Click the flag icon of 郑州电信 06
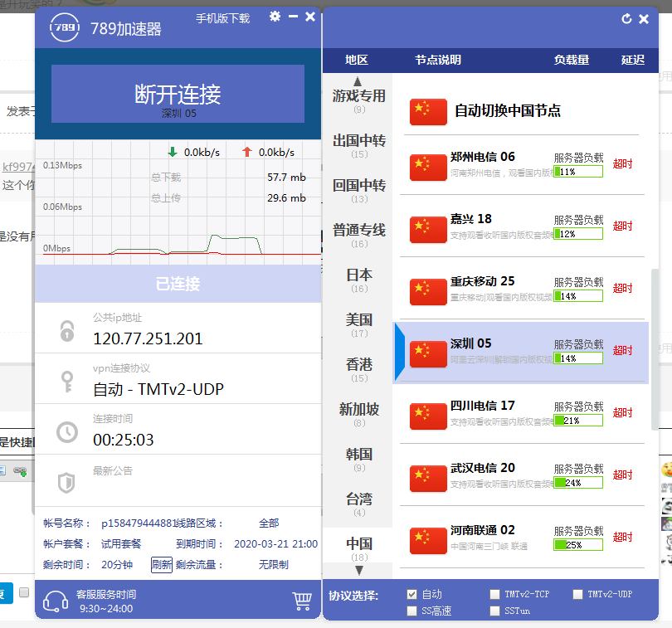This screenshot has width=672, height=628. pos(428,168)
